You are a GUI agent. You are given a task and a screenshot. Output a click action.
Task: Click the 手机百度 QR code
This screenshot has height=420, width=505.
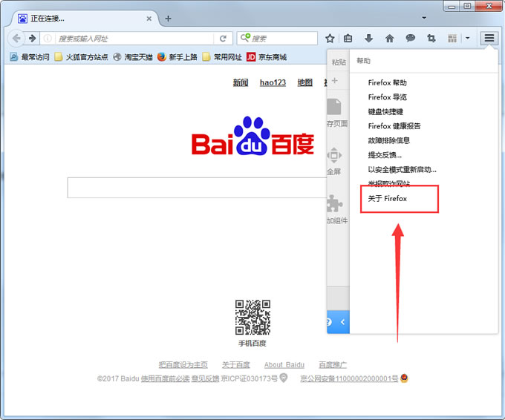point(252,318)
